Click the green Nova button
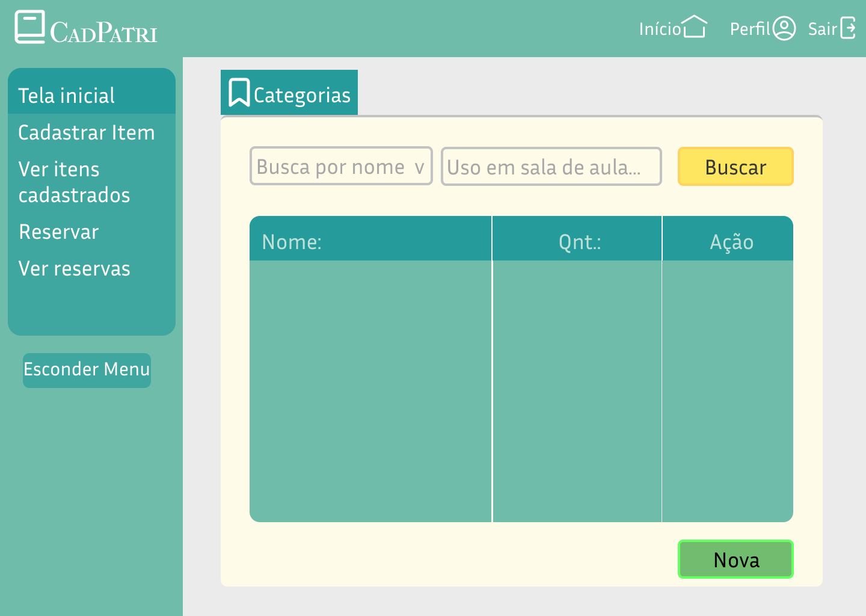 (735, 559)
